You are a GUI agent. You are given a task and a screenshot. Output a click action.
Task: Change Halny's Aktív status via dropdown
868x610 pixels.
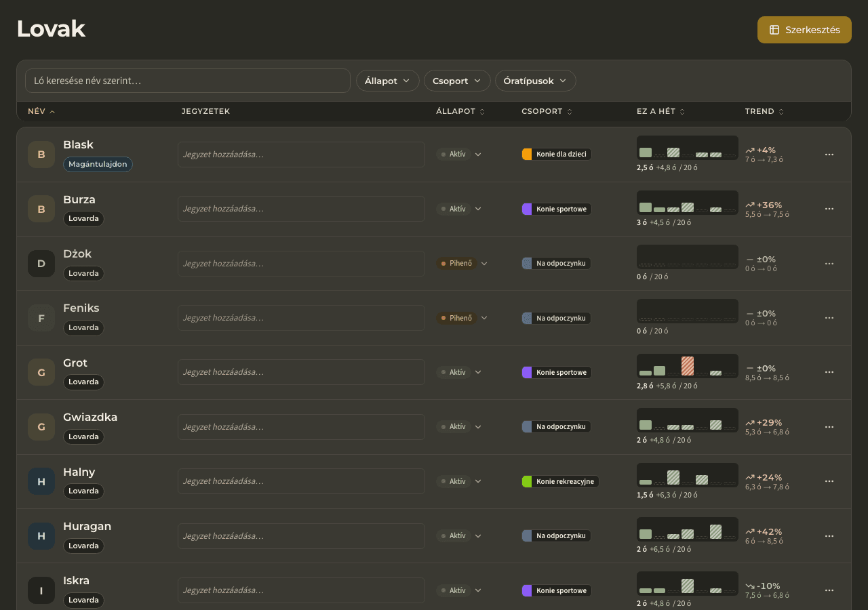(x=459, y=481)
